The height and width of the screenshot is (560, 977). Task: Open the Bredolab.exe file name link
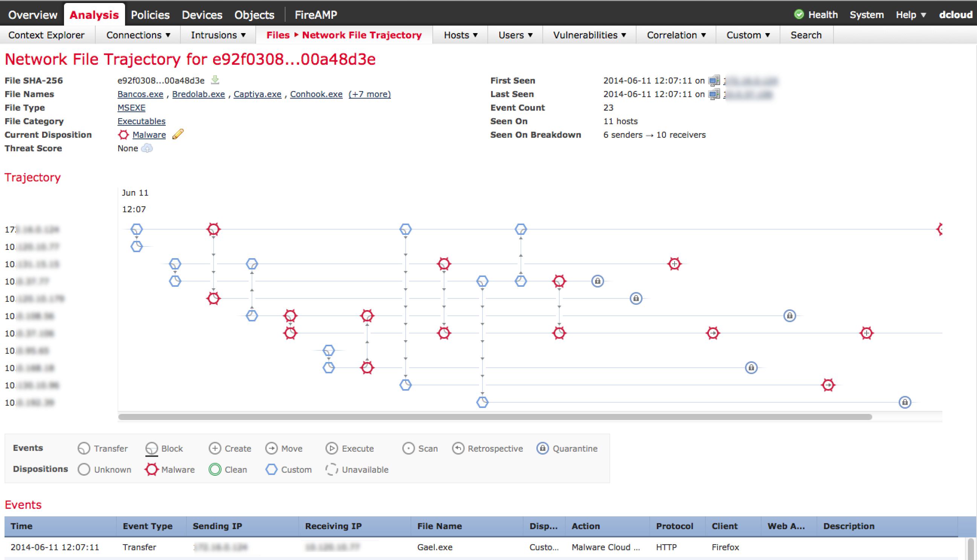tap(198, 94)
